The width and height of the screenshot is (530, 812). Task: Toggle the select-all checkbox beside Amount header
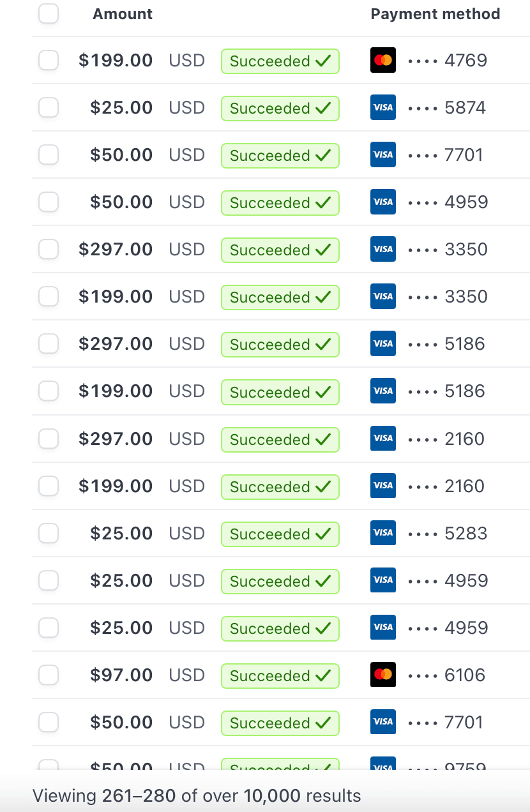click(x=49, y=14)
